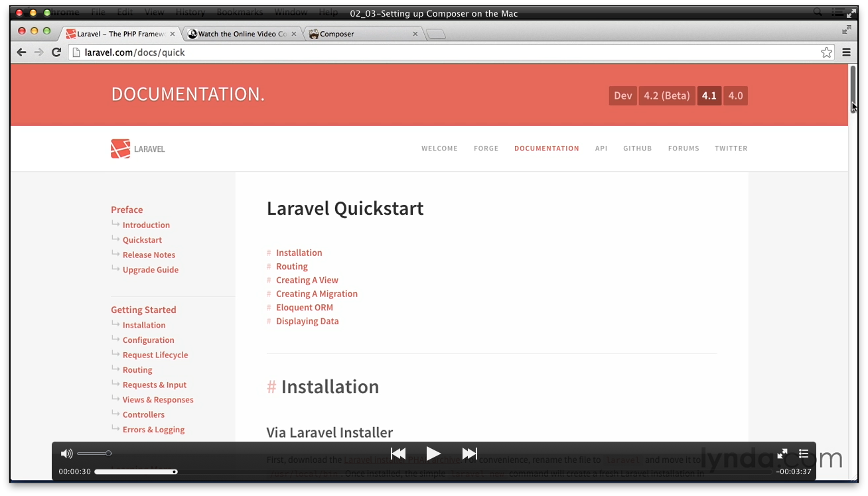The width and height of the screenshot is (868, 496).
Task: Skip to next video with forward button
Action: pyautogui.click(x=470, y=454)
